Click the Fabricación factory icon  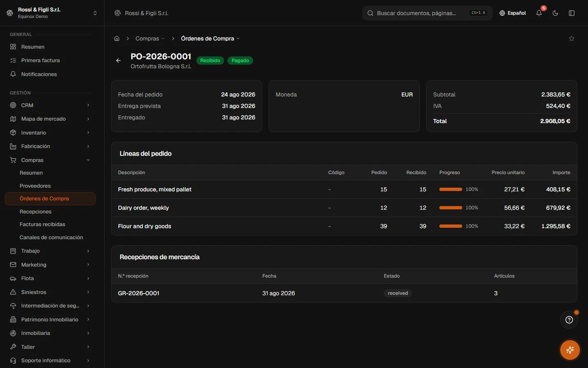click(13, 146)
